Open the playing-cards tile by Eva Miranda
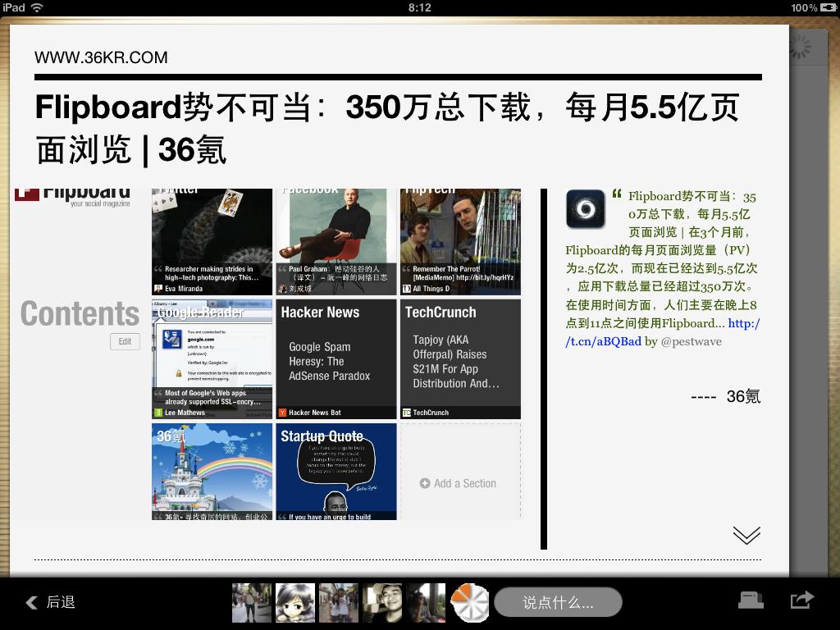Viewport: 840px width, 630px height. point(212,242)
